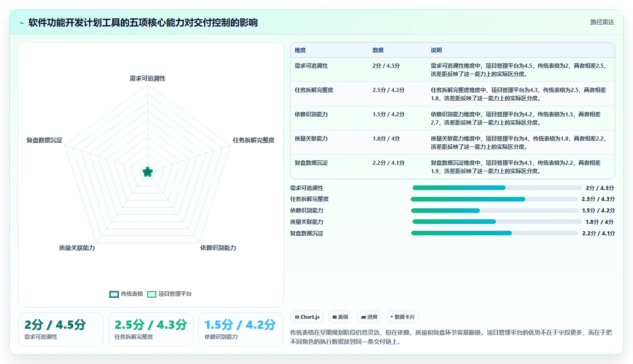Toggle the 传统表格 legend entry
The width and height of the screenshot is (633, 364).
(127, 294)
